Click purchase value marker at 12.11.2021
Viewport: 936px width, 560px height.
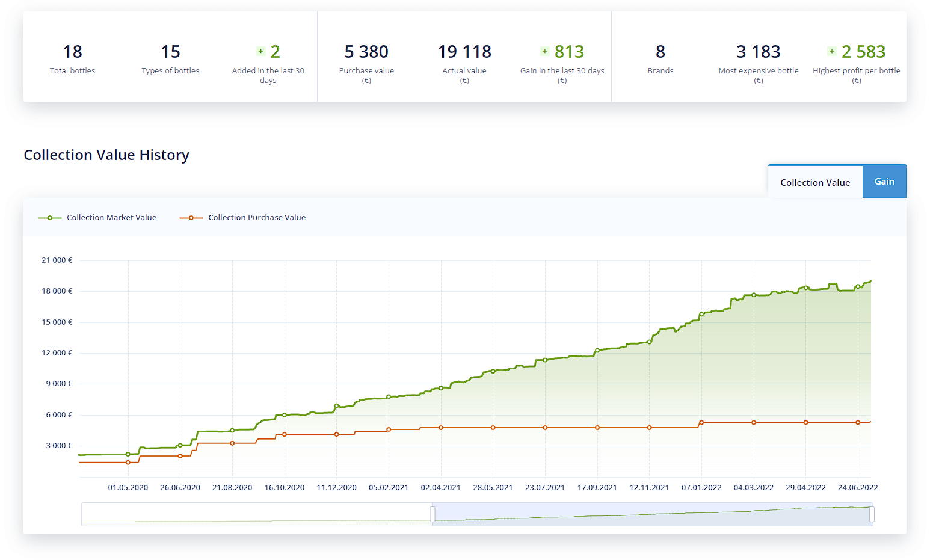(650, 428)
